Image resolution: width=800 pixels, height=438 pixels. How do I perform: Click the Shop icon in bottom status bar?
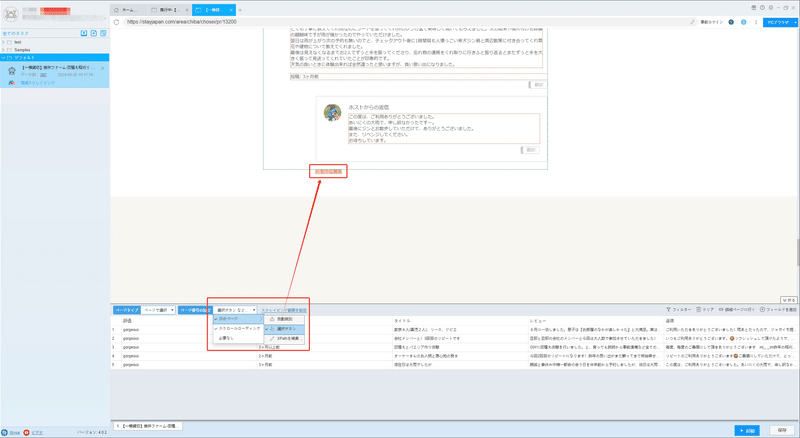coord(5,432)
